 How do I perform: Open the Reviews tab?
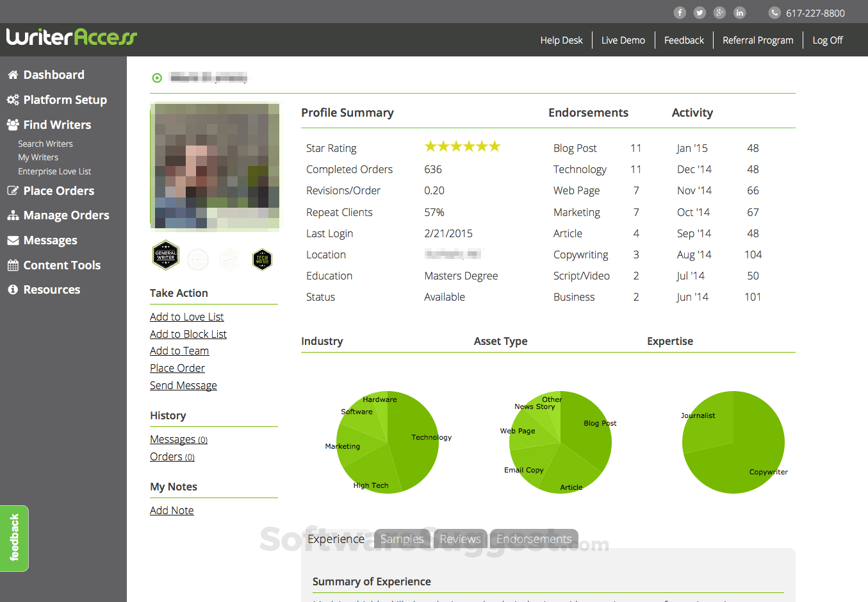click(460, 539)
